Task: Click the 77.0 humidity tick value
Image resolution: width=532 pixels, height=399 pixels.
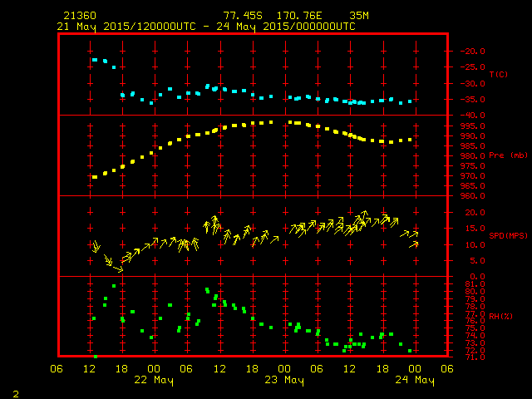Action: pyautogui.click(x=475, y=314)
